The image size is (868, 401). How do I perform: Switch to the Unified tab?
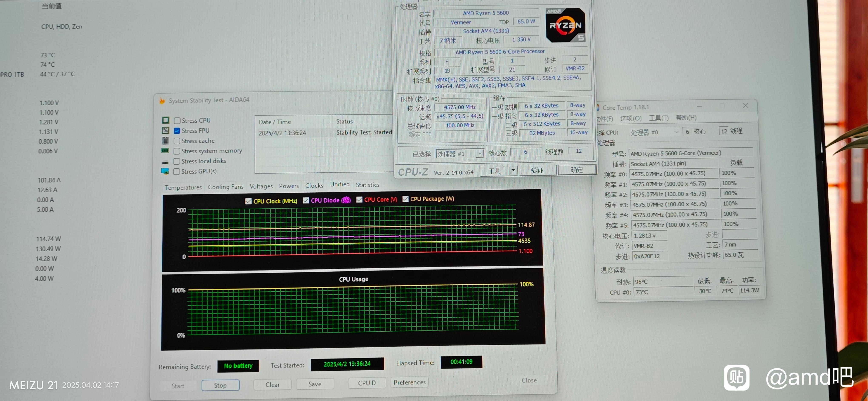(x=340, y=184)
